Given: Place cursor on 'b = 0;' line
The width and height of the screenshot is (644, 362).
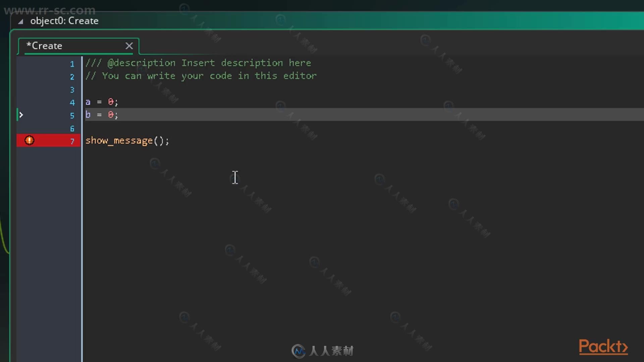Looking at the screenshot, I should (102, 115).
